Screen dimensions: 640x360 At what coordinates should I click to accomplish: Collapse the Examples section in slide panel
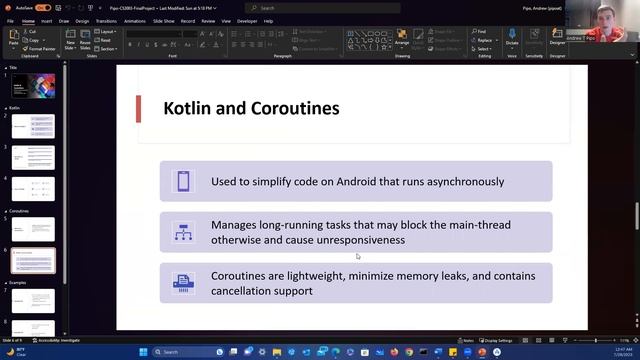[6, 282]
